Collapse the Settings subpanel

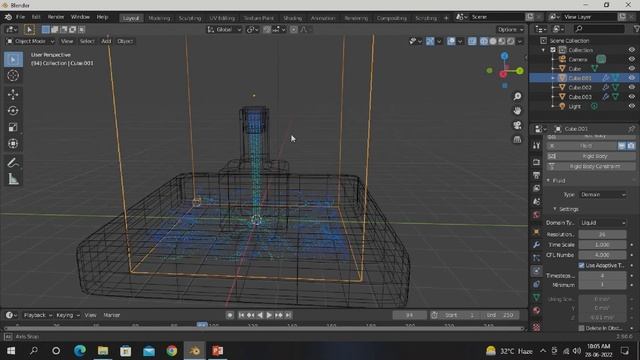pyautogui.click(x=555, y=209)
